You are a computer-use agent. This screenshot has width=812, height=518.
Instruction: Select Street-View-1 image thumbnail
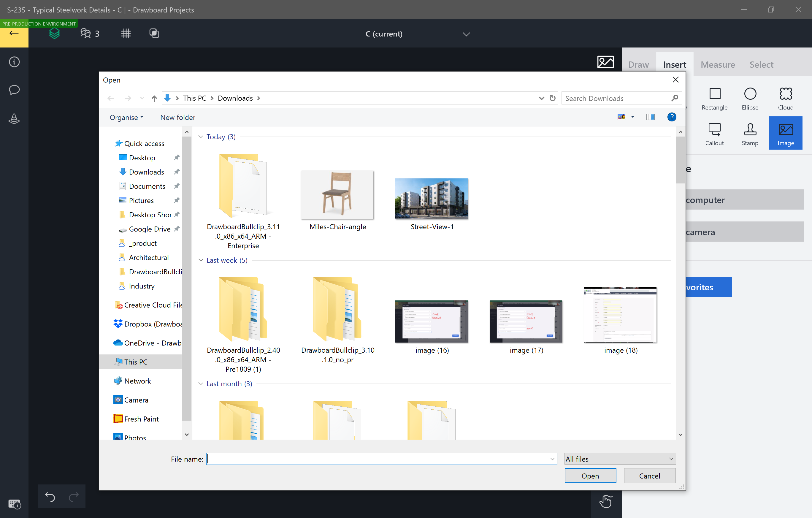(x=432, y=198)
